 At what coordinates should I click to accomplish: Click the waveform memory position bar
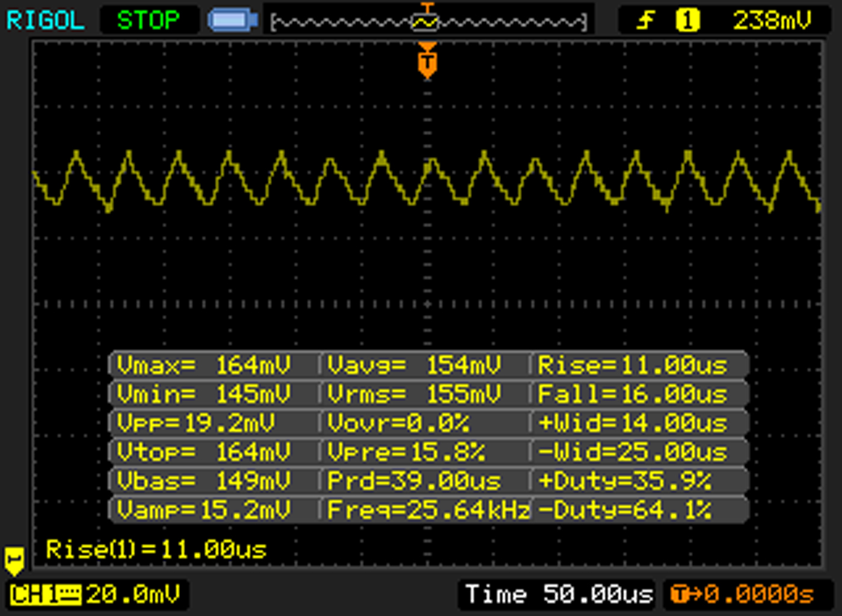[x=429, y=23]
